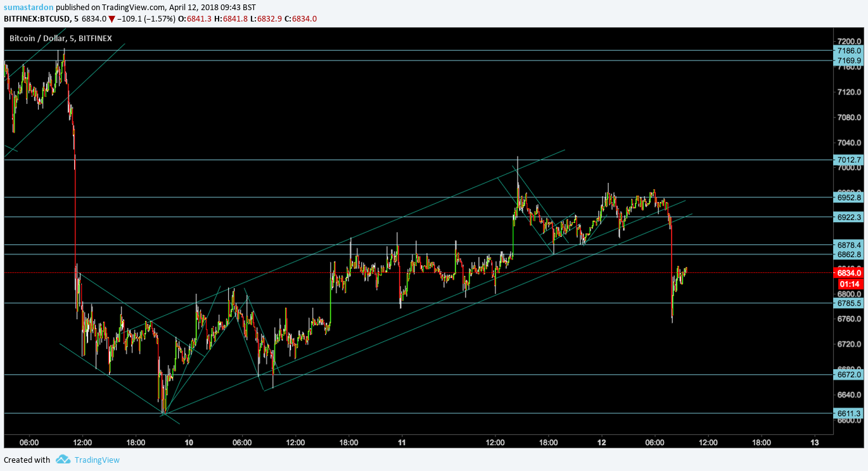Screen dimensions: 868x471
Task: Select the 6922.3 price level label
Action: (848, 217)
